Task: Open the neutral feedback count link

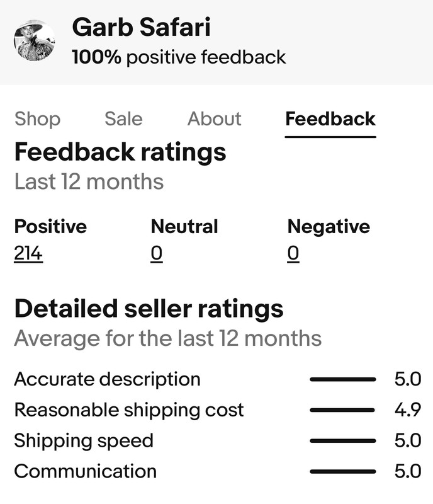Action: (x=157, y=253)
